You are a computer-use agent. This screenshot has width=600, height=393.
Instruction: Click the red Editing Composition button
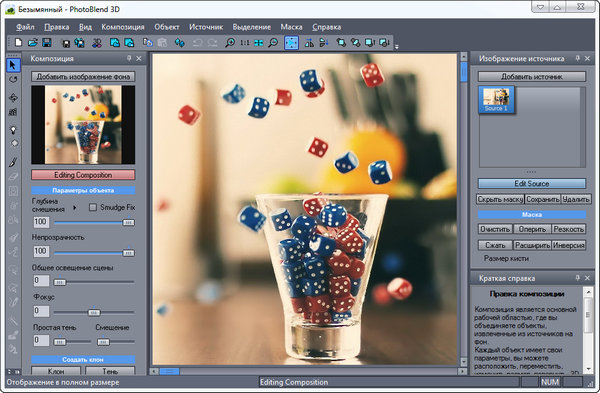click(x=83, y=175)
